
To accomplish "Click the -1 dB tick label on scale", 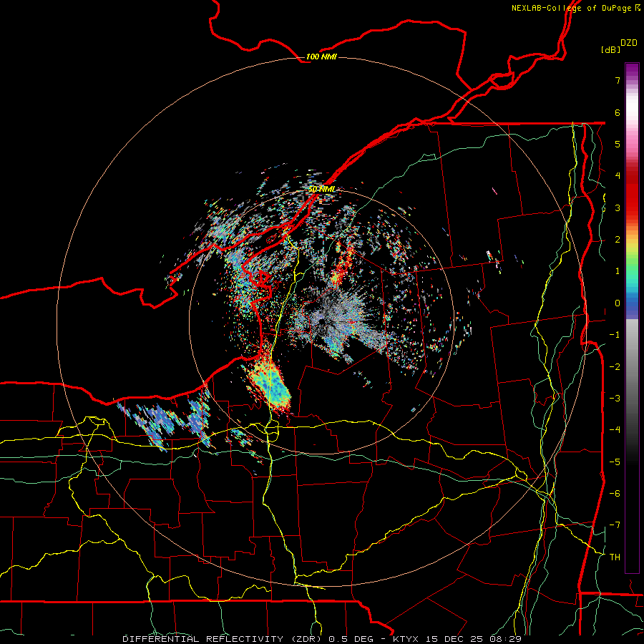I will 615,335.
